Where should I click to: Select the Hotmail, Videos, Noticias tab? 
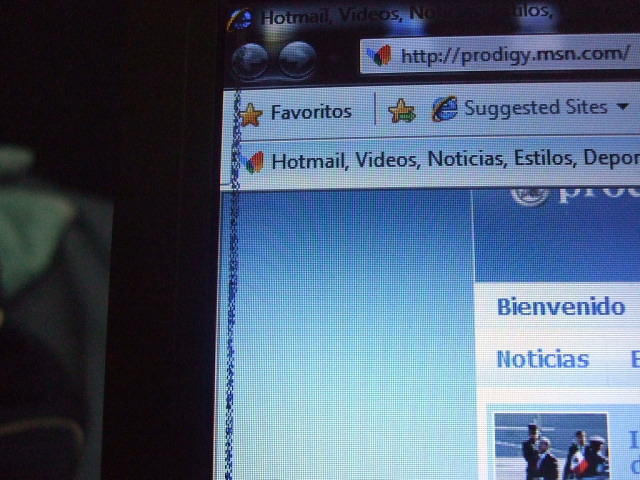(x=438, y=161)
